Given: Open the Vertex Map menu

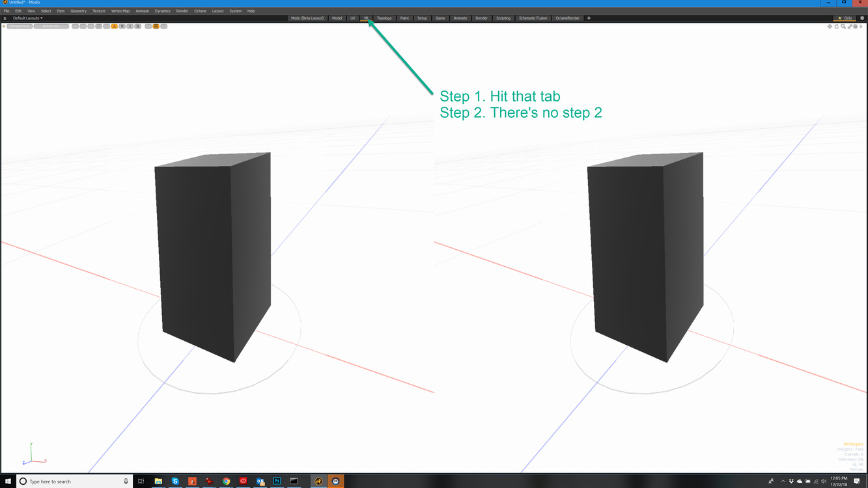Looking at the screenshot, I should (120, 11).
